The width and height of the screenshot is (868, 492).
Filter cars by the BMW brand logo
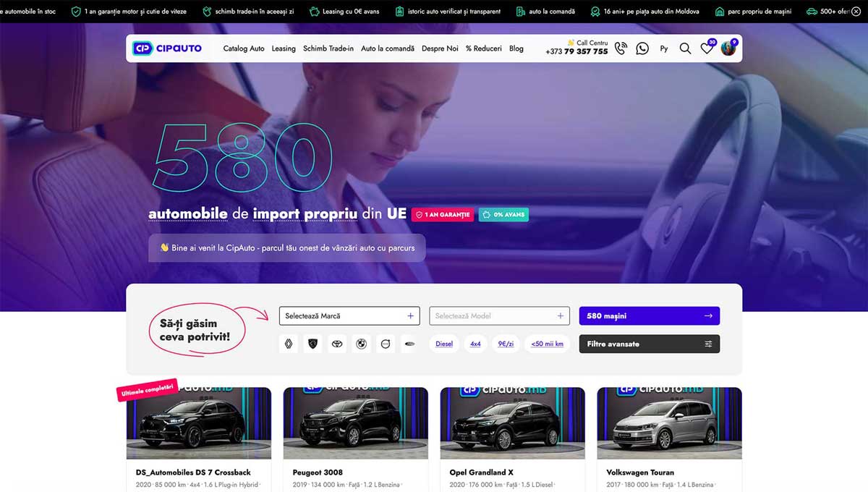[362, 344]
